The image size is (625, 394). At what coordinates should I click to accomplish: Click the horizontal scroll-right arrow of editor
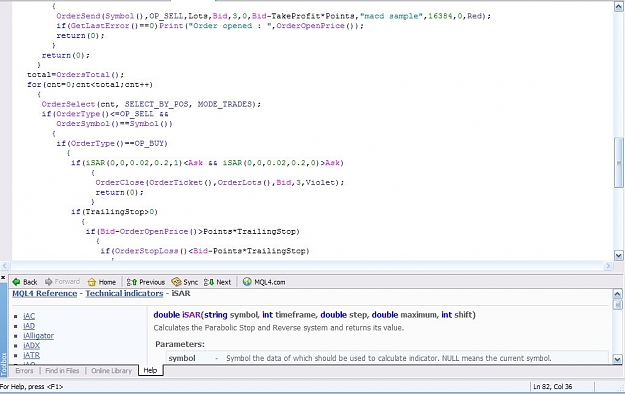point(608,266)
